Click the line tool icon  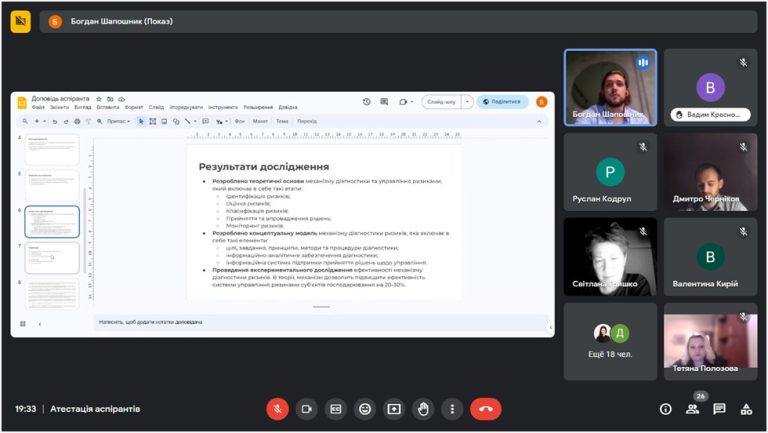(188, 121)
